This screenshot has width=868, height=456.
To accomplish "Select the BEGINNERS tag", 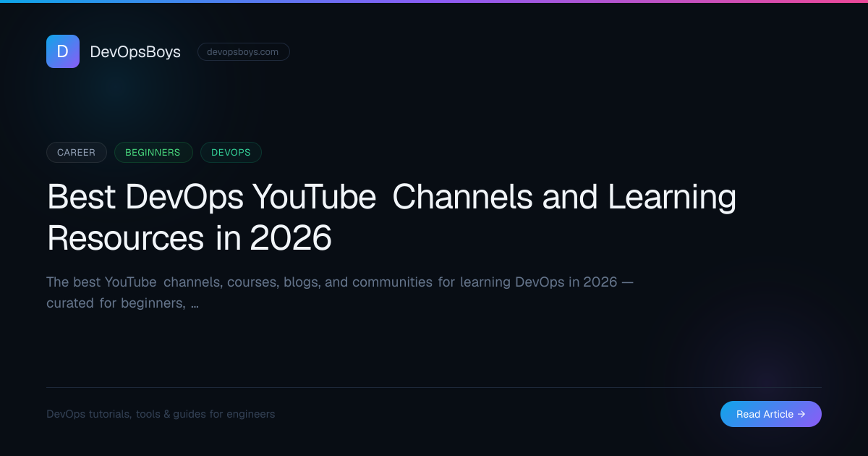I will (153, 153).
